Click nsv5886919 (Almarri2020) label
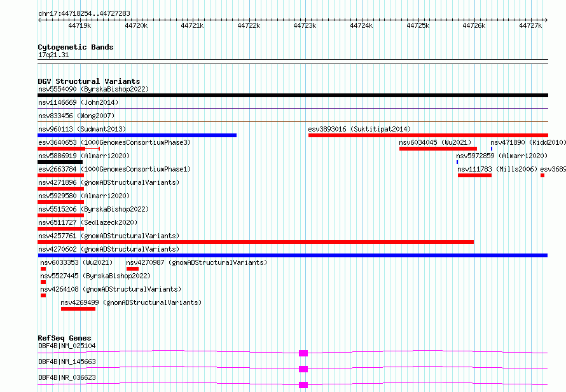566x392 pixels. tap(84, 156)
